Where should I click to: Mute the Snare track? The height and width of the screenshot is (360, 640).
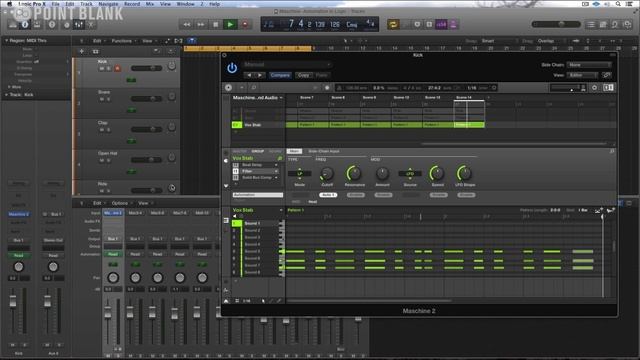(102, 99)
